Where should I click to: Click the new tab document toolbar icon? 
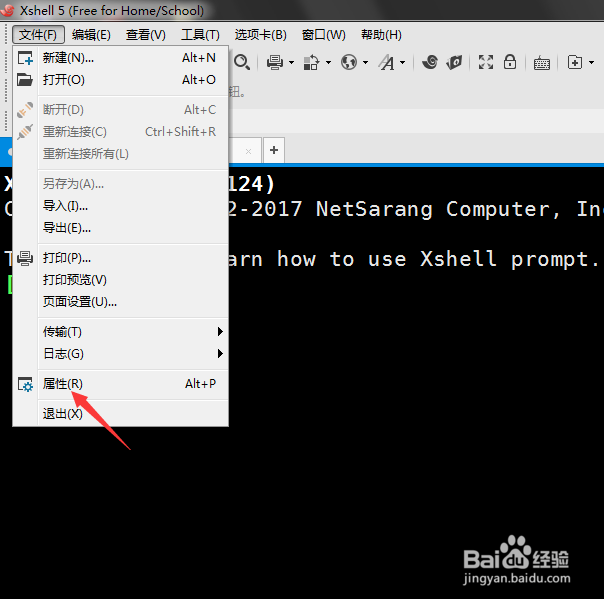[x=575, y=62]
